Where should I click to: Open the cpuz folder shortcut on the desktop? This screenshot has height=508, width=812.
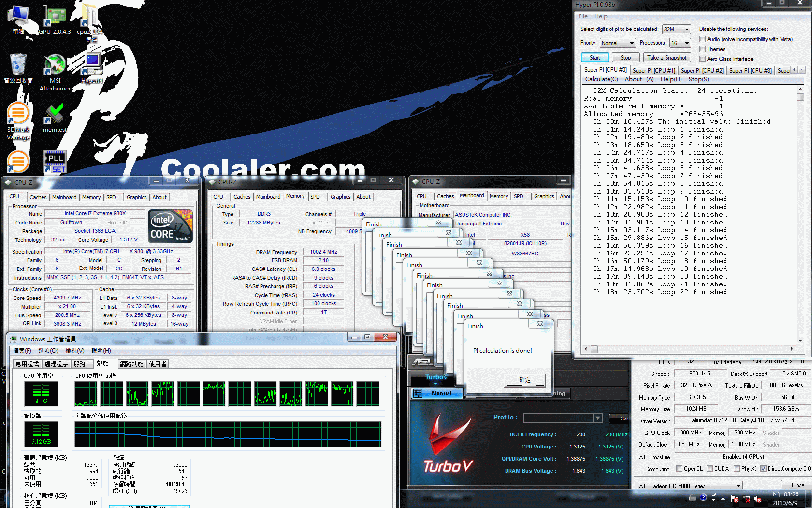[91, 23]
